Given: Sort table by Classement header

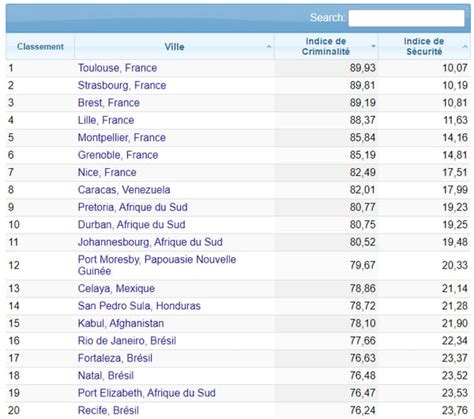Looking at the screenshot, I should 40,47.
